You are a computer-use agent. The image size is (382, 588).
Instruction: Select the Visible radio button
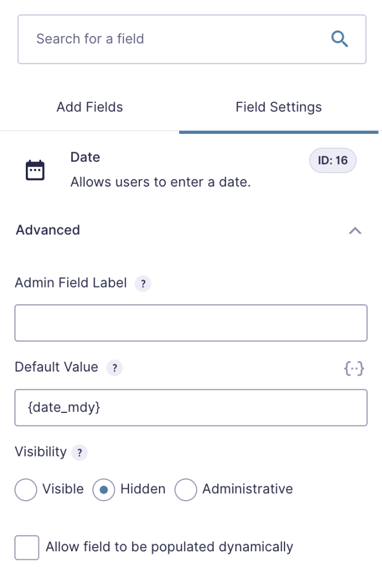(25, 489)
